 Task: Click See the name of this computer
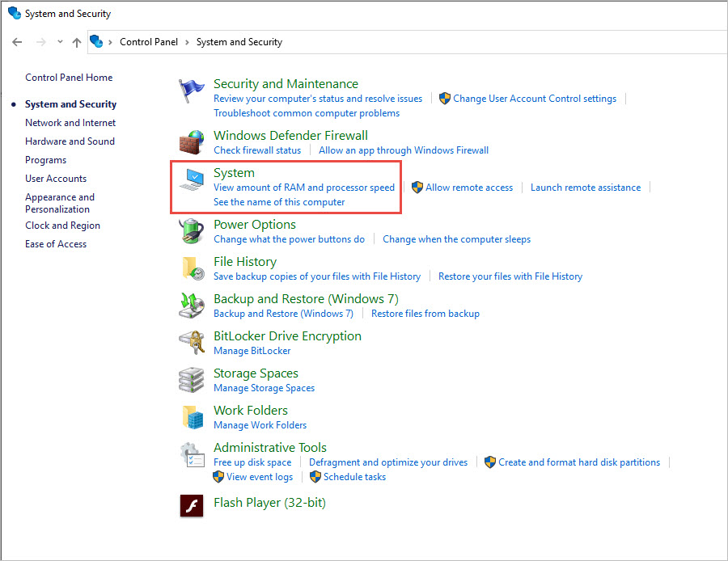click(279, 202)
